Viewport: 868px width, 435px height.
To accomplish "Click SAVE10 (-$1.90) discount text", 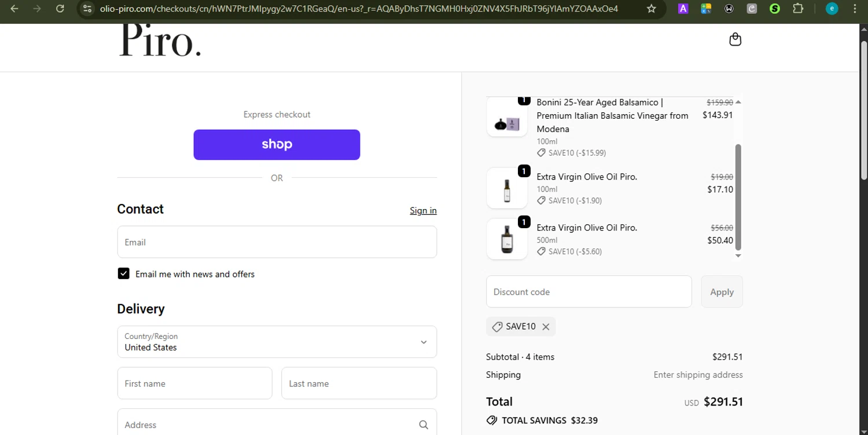I will point(575,200).
